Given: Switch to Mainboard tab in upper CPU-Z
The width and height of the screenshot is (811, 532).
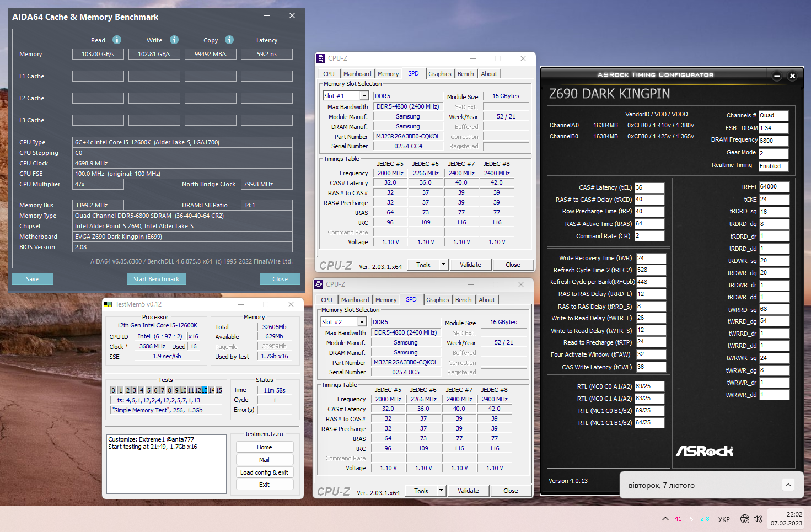Looking at the screenshot, I should click(x=357, y=74).
